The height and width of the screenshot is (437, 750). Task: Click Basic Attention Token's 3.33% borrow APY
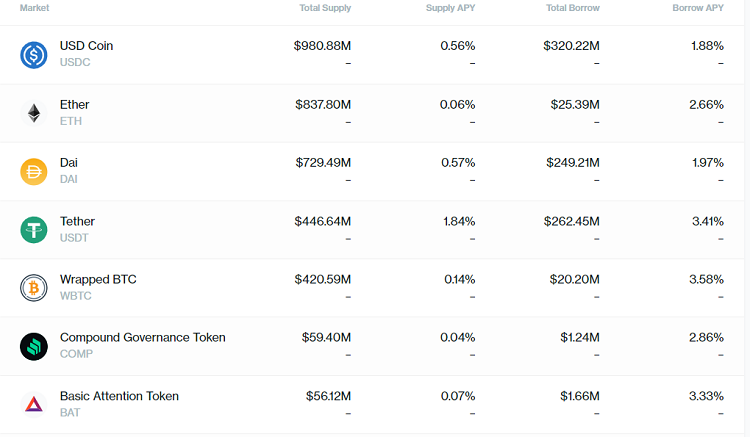(x=706, y=396)
